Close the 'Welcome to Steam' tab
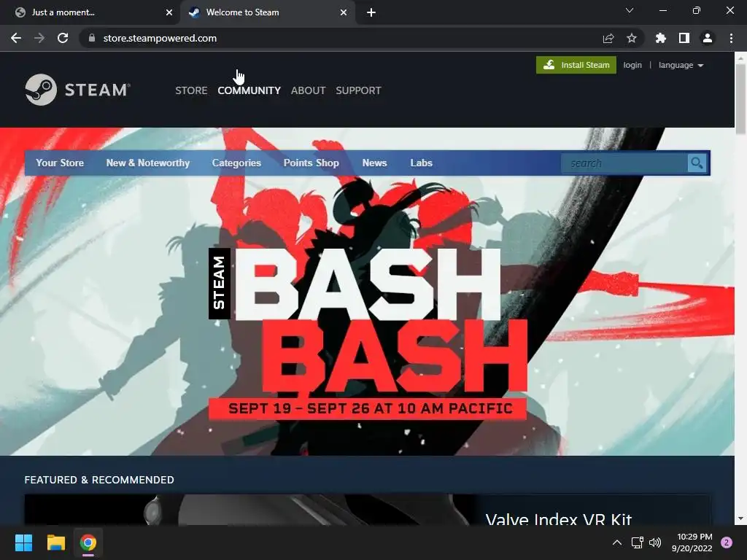This screenshot has width=747, height=560. click(344, 12)
